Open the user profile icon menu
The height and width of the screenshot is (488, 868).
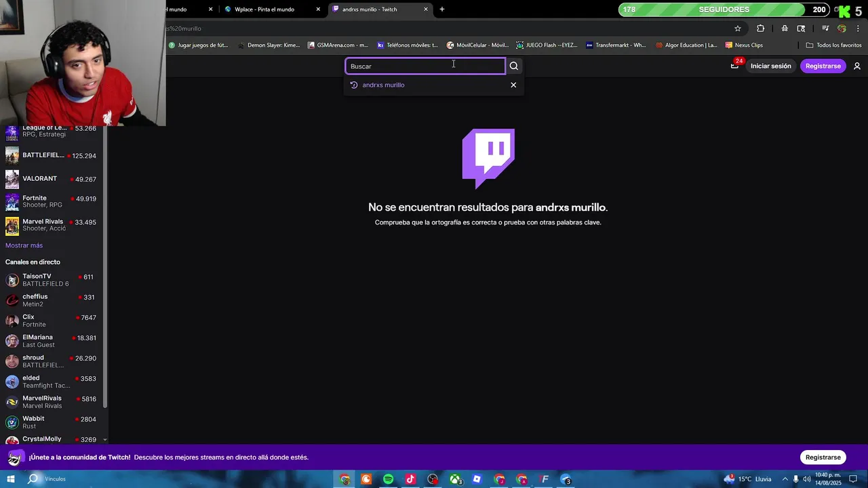(857, 66)
